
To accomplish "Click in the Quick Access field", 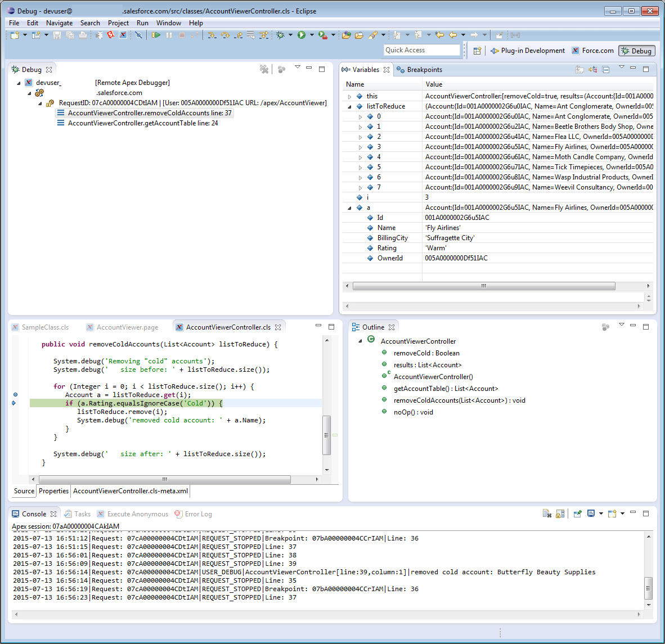I will pyautogui.click(x=421, y=50).
